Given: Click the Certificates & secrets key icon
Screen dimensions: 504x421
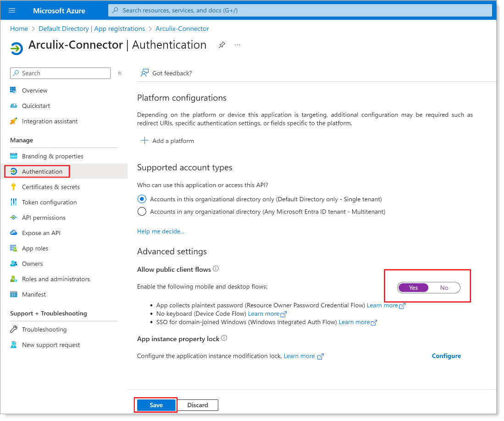Looking at the screenshot, I should click(x=13, y=187).
